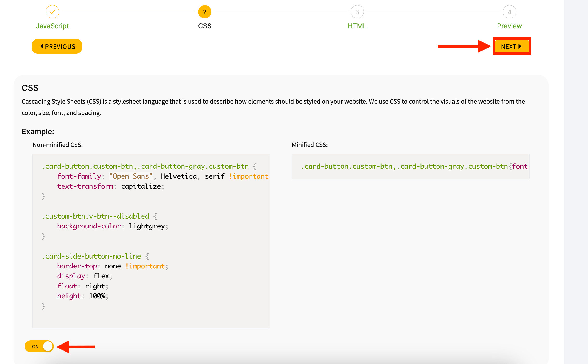Open the Preview step label
The width and height of the screenshot is (588, 364).
(x=509, y=26)
